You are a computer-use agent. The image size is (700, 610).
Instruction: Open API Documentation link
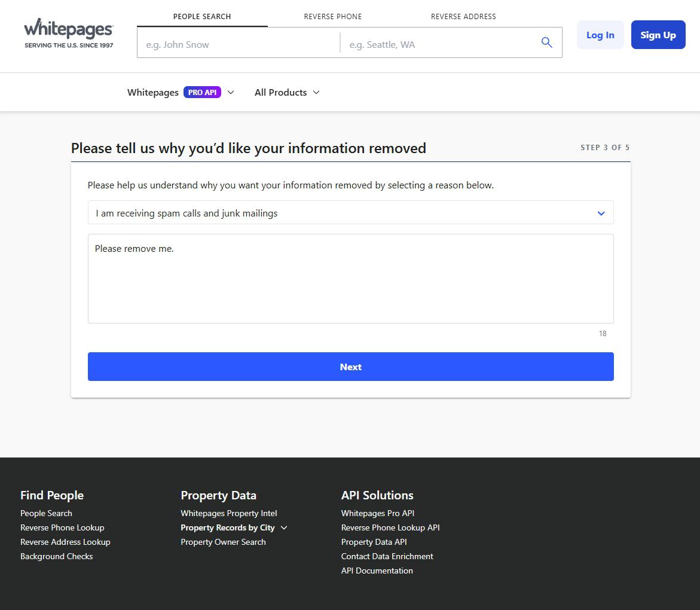[x=377, y=571]
